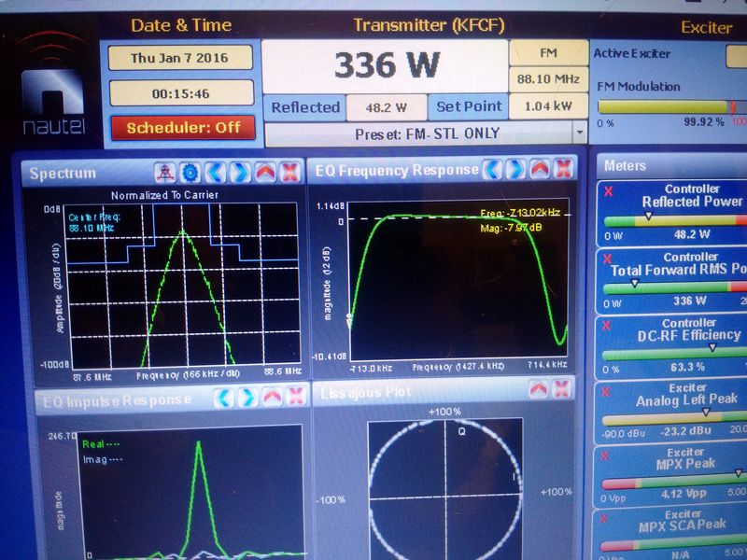Close the EQ Frequency Response panel

point(563,169)
